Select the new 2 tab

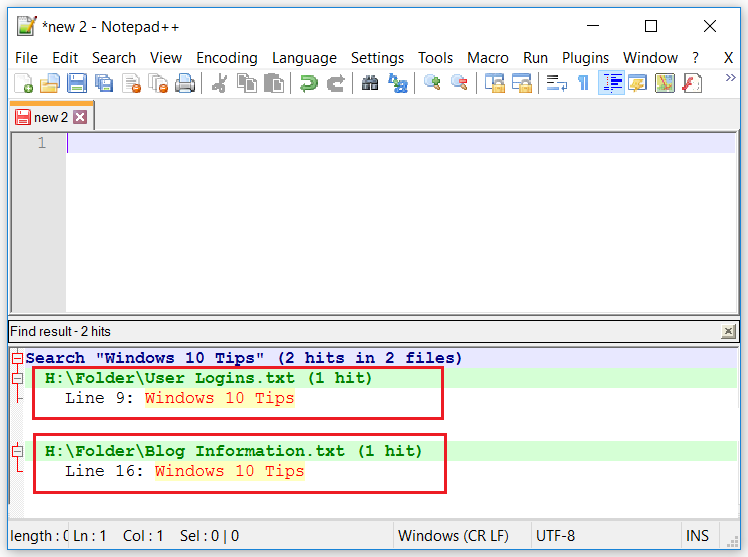coord(51,117)
